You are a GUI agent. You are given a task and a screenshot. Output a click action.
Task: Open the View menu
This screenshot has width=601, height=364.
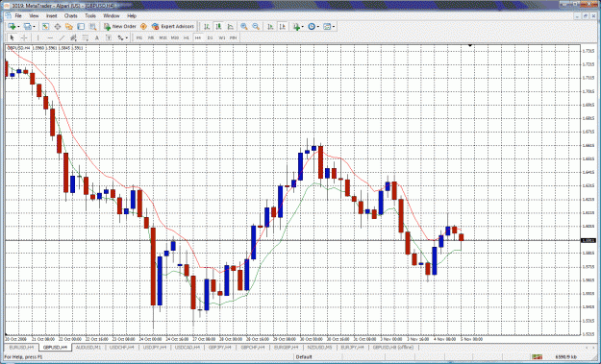tap(34, 15)
